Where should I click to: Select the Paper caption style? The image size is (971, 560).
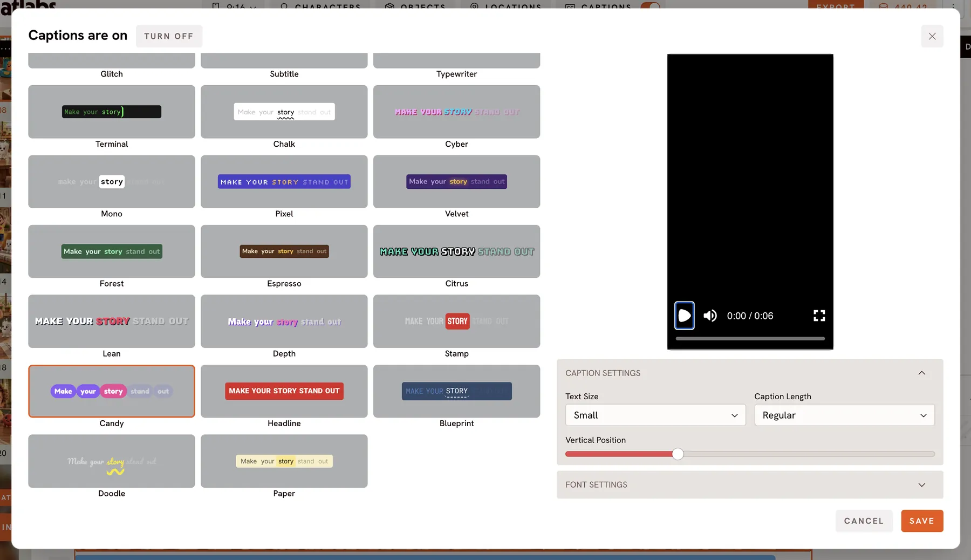pyautogui.click(x=284, y=461)
